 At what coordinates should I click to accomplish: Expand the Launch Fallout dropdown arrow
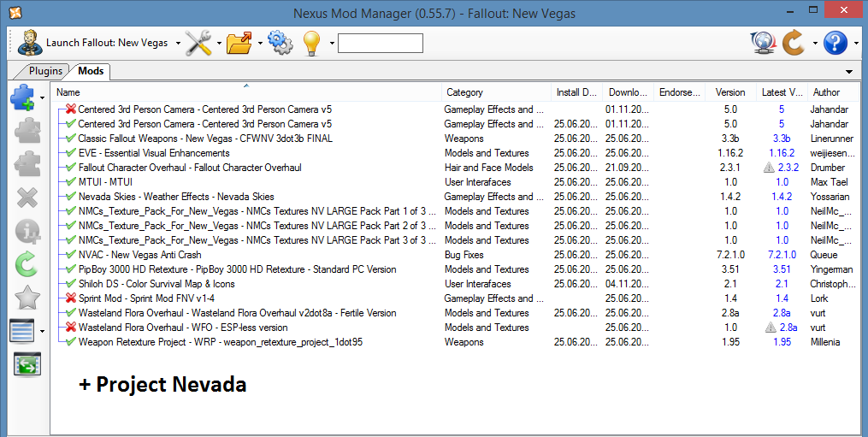coord(178,44)
